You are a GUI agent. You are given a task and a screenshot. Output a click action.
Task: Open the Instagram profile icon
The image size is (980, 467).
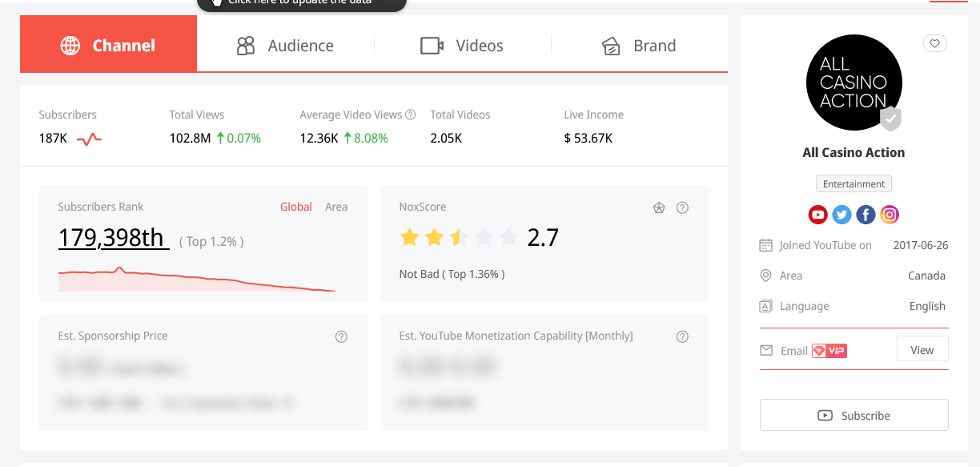[x=890, y=215]
